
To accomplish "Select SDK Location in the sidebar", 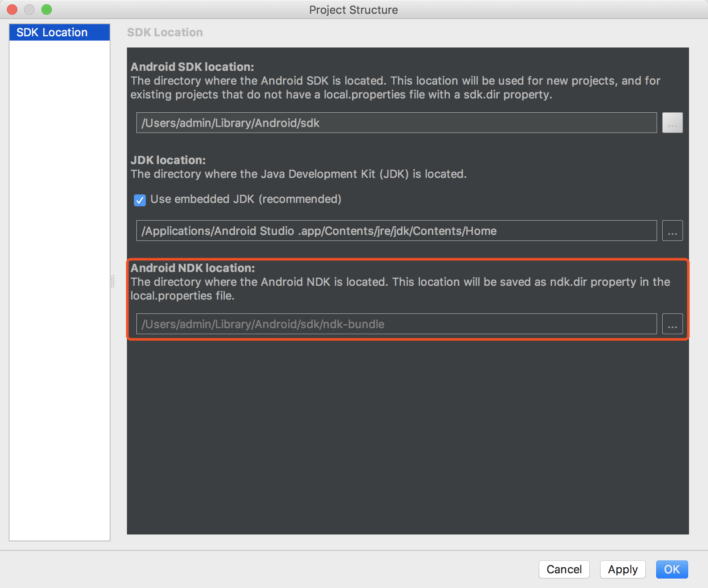I will point(60,32).
